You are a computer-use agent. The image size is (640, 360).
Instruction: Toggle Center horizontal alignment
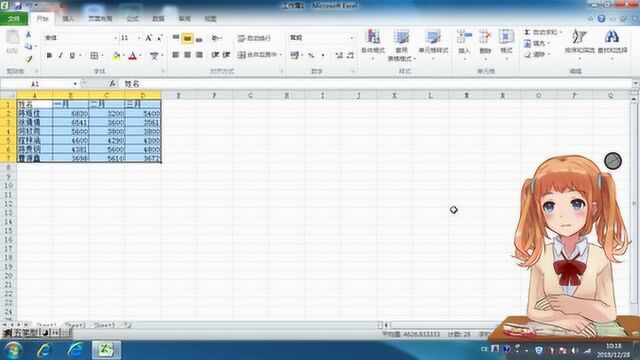click(187, 55)
